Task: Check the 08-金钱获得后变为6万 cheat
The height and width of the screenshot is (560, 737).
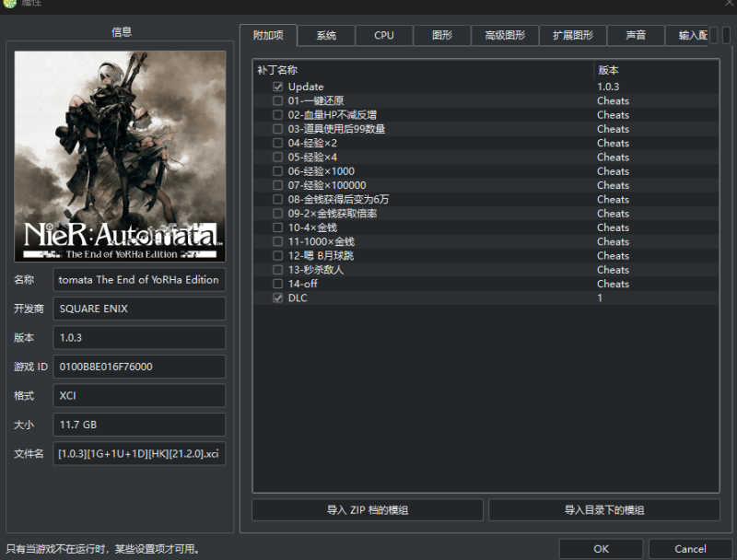Action: pyautogui.click(x=278, y=199)
